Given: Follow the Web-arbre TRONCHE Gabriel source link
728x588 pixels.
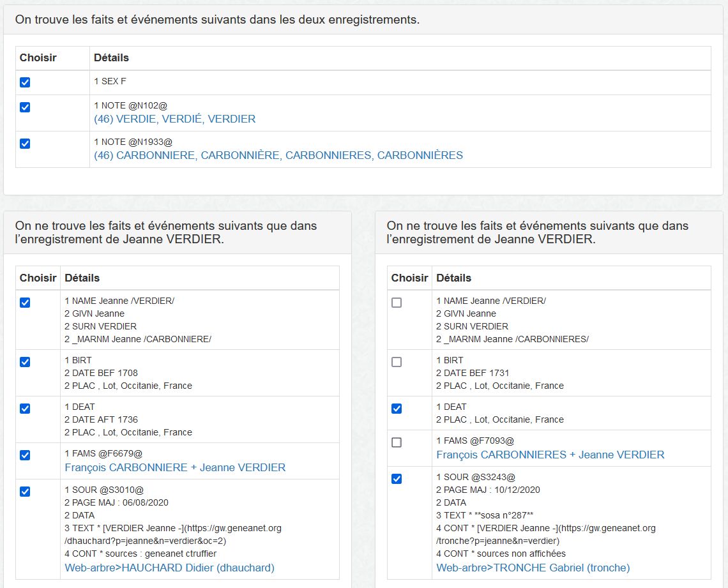Looking at the screenshot, I should (533, 568).
